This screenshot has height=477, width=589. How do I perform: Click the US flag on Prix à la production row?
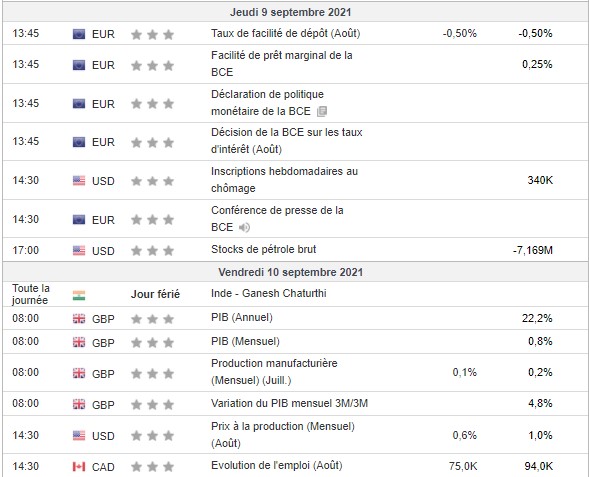[x=79, y=436]
